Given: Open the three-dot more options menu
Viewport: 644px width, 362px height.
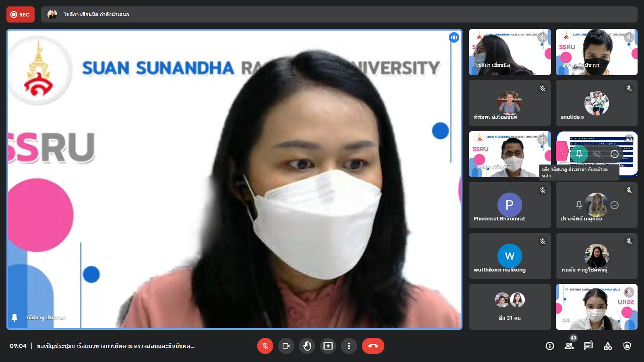Looking at the screenshot, I should coord(349,346).
